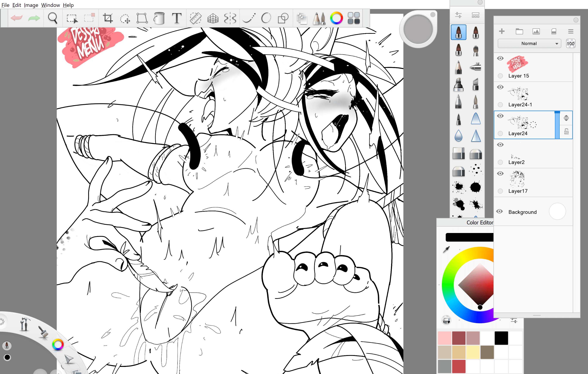Hide Layer 15 with eye icon
The image size is (588, 374).
(x=500, y=58)
